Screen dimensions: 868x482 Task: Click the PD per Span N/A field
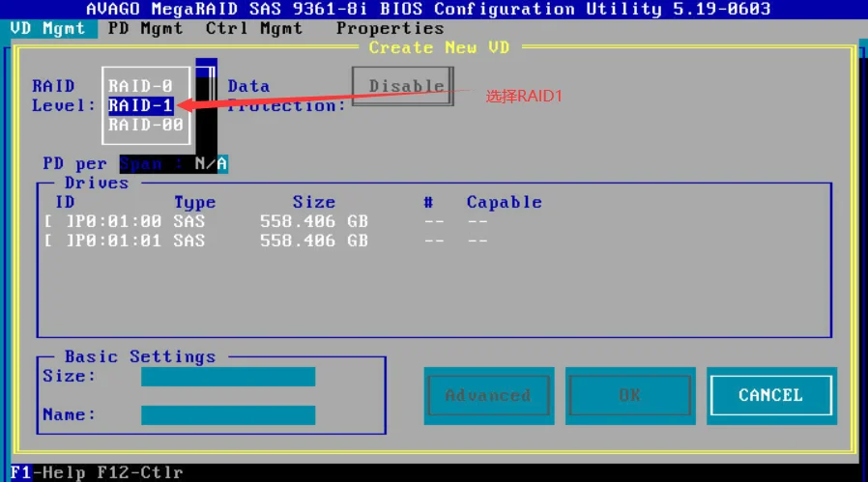[x=211, y=164]
